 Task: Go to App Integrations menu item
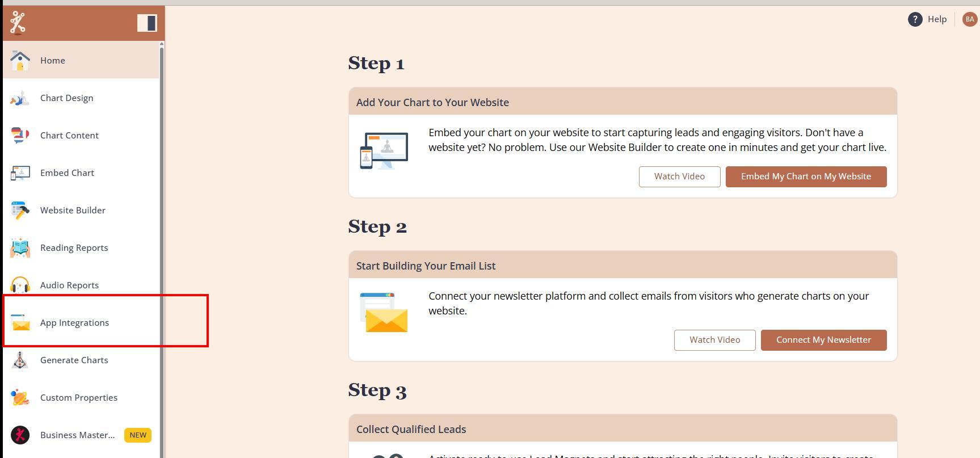click(74, 322)
